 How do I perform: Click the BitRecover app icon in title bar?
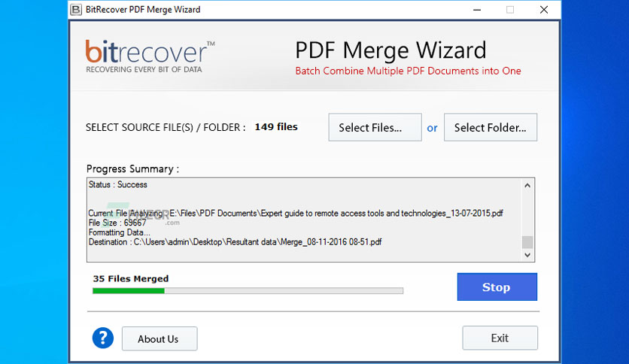click(76, 10)
